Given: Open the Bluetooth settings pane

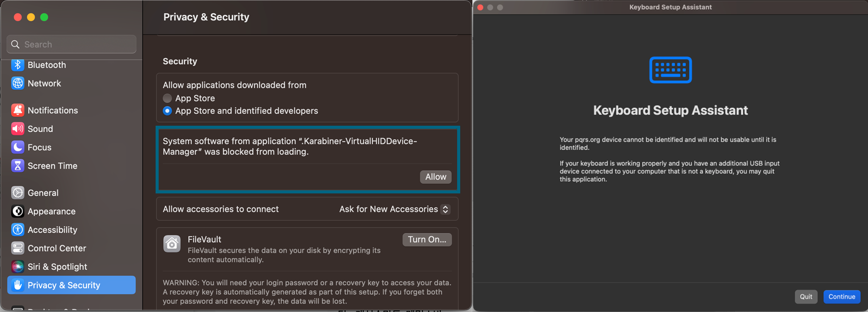Looking at the screenshot, I should pos(71,65).
